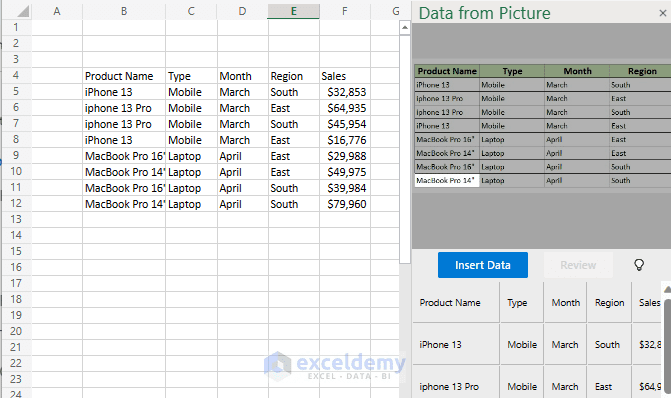Click sales value $45,954
Image resolution: width=671 pixels, height=398 pixels.
tap(344, 124)
